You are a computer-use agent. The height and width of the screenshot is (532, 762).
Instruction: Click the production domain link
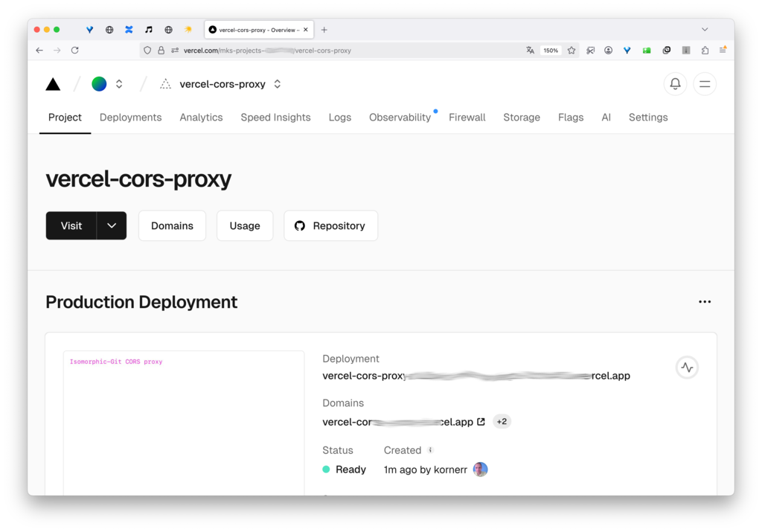tap(397, 422)
